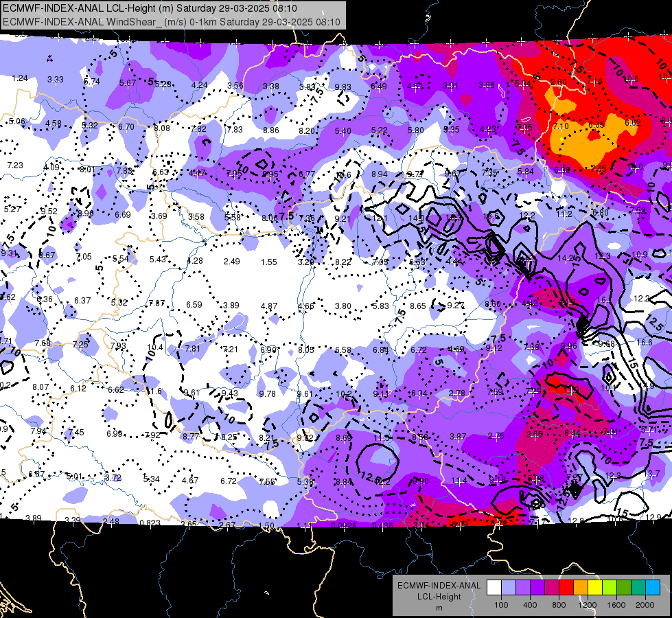Click the wind shear value 7.10
672x618 pixels.
pyautogui.click(x=561, y=126)
